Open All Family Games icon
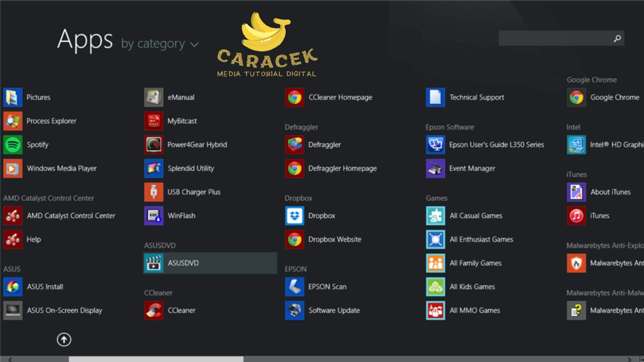The width and height of the screenshot is (644, 362). click(x=435, y=263)
